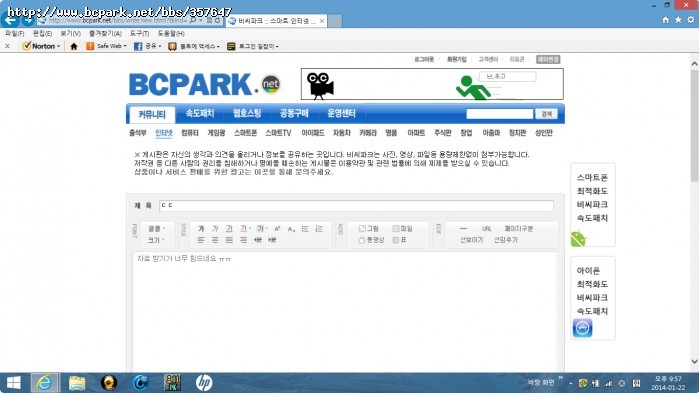Go to the 카메라 board link
Viewport: 700px width, 393px height.
(x=368, y=133)
